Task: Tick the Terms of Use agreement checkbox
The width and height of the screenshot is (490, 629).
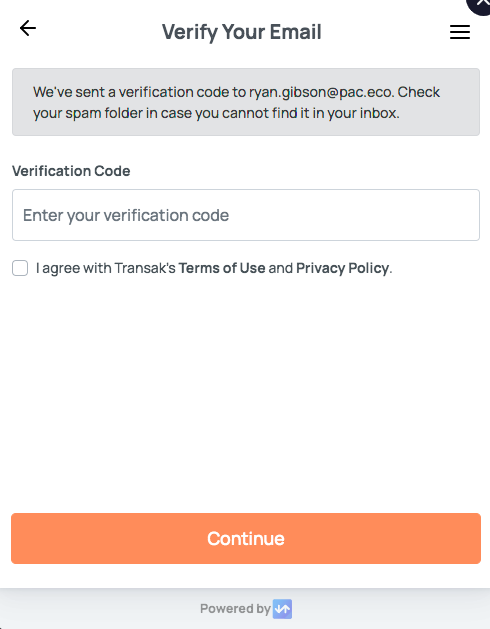Action: pyautogui.click(x=20, y=268)
